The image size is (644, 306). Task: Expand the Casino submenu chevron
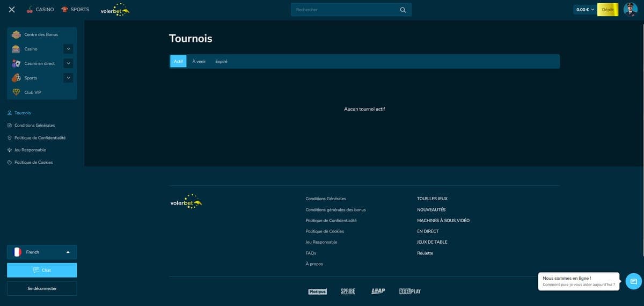click(x=68, y=49)
